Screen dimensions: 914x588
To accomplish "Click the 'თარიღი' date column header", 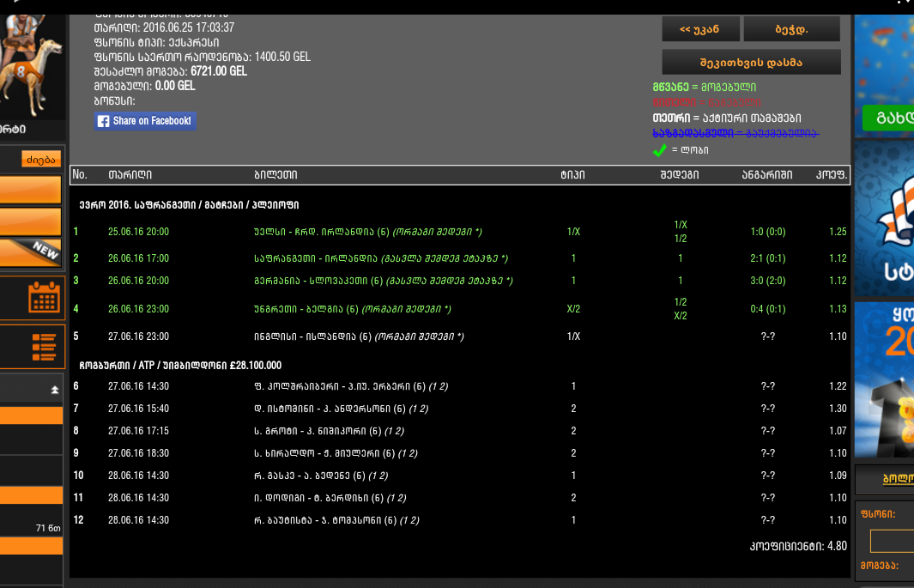I will (130, 175).
